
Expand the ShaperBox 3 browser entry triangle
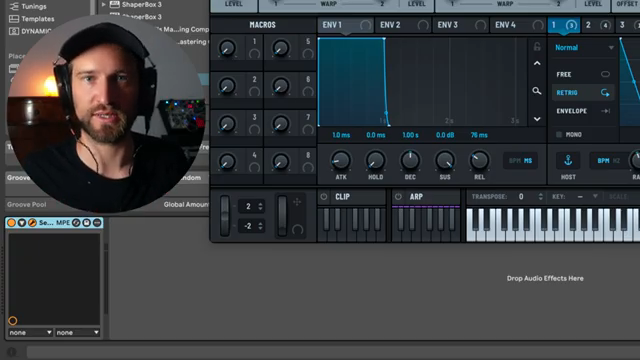(104, 4)
